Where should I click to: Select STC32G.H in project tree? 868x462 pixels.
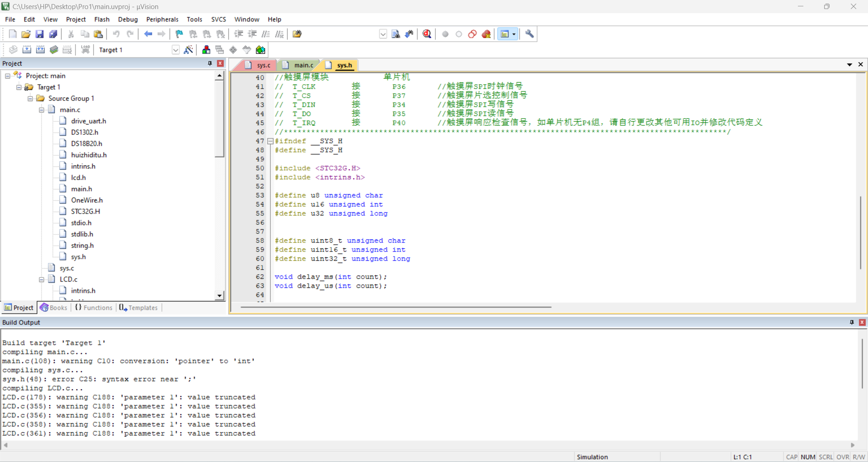[x=85, y=211]
